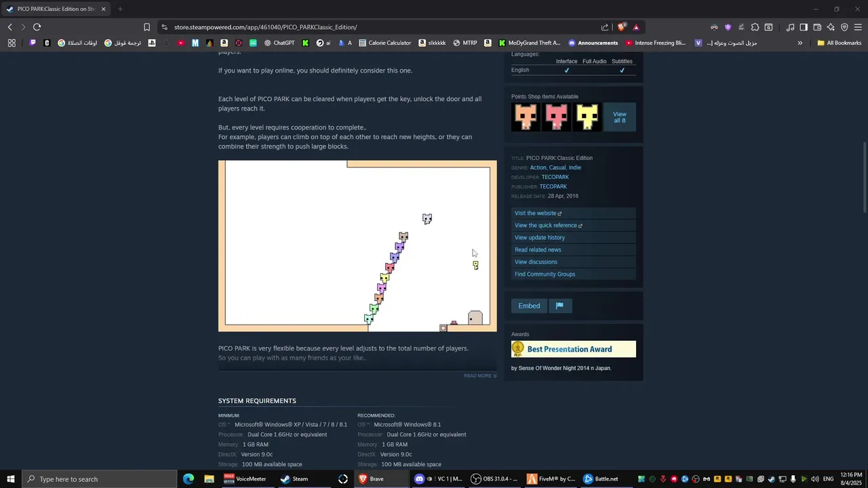Click the PICO PARK gameplay GIF
This screenshot has width=868, height=488.
[357, 246]
